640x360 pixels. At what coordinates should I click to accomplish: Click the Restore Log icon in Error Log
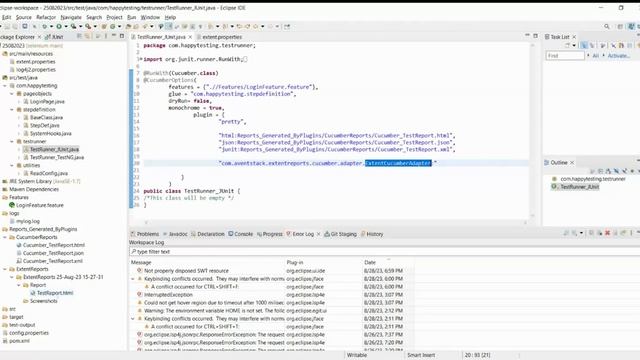[x=623, y=233]
